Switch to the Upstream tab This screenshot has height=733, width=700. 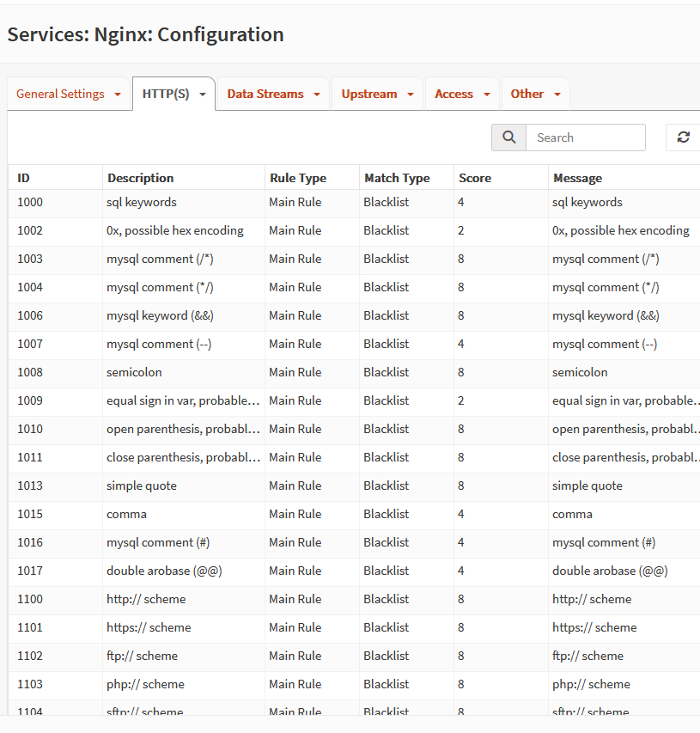369,94
